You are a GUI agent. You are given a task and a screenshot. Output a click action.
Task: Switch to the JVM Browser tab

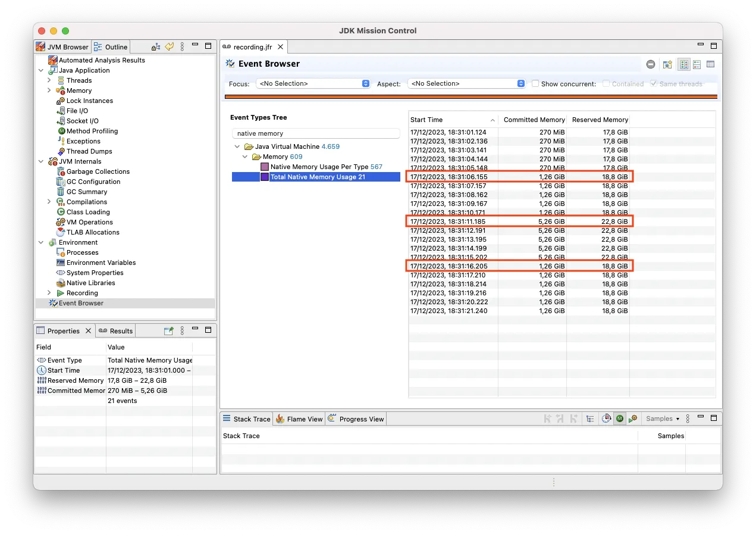(62, 47)
